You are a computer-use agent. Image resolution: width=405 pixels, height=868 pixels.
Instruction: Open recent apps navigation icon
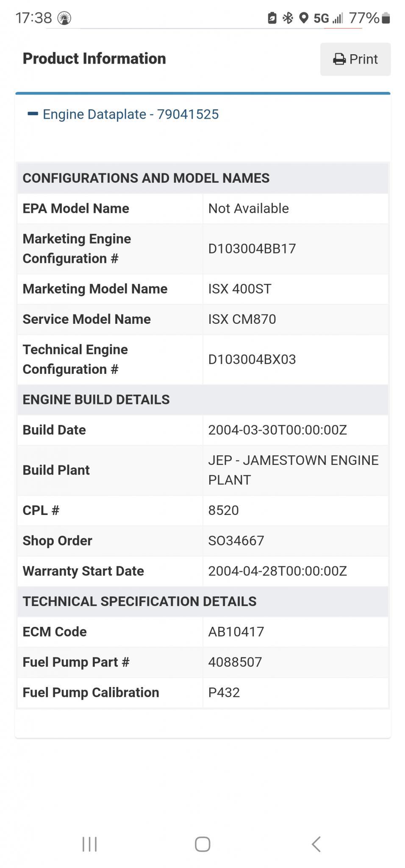[x=89, y=844]
